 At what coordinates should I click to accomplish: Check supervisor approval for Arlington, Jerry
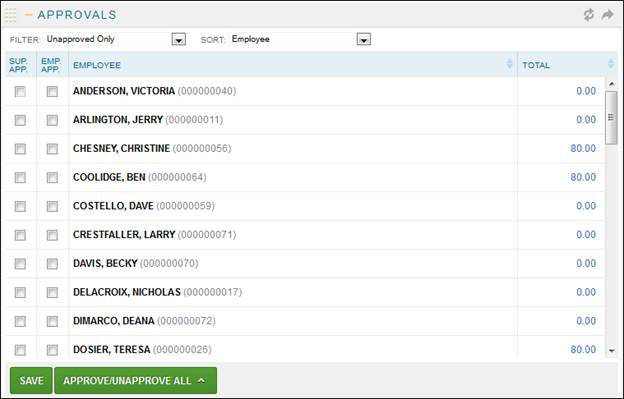[x=20, y=120]
